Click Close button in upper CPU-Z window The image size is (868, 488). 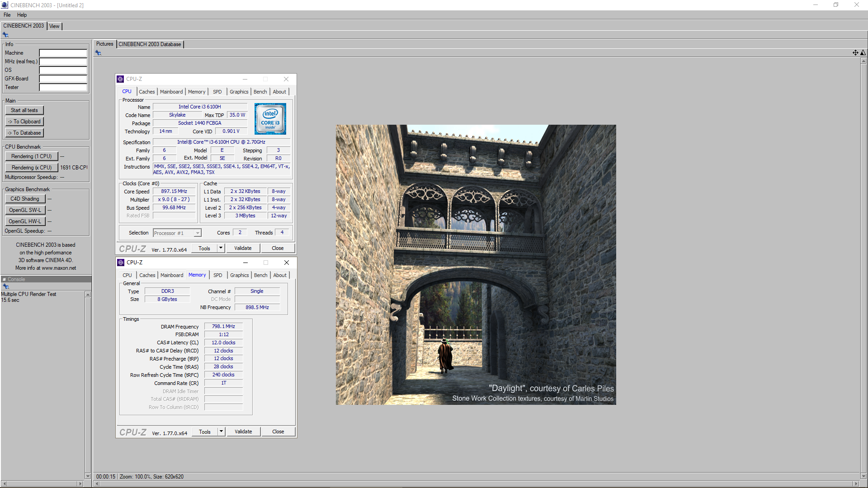tap(278, 248)
